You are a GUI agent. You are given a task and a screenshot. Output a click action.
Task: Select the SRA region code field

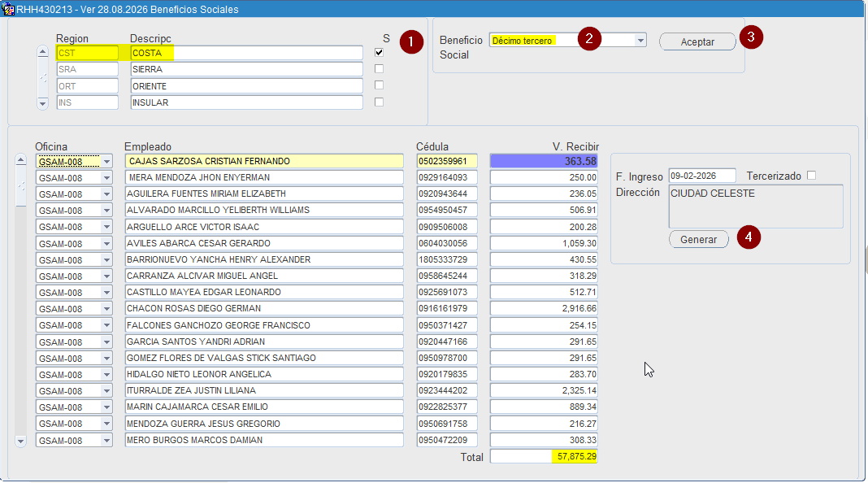(x=88, y=69)
